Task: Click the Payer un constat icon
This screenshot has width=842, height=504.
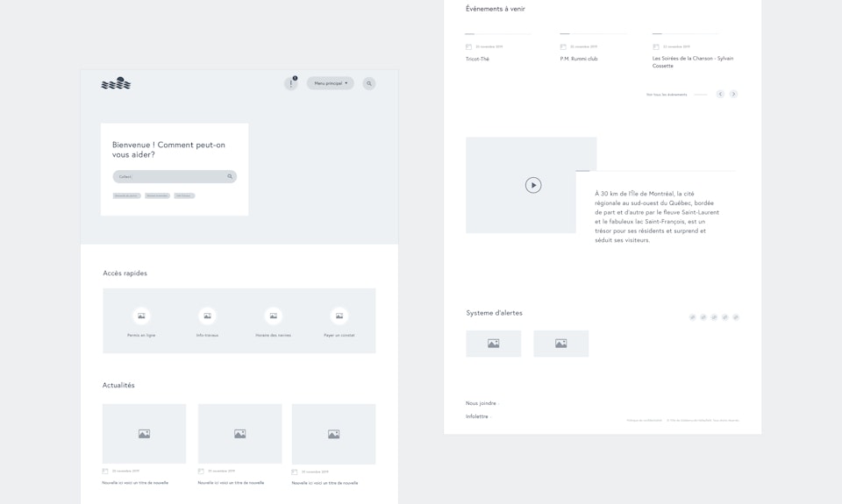Action: pyautogui.click(x=339, y=316)
